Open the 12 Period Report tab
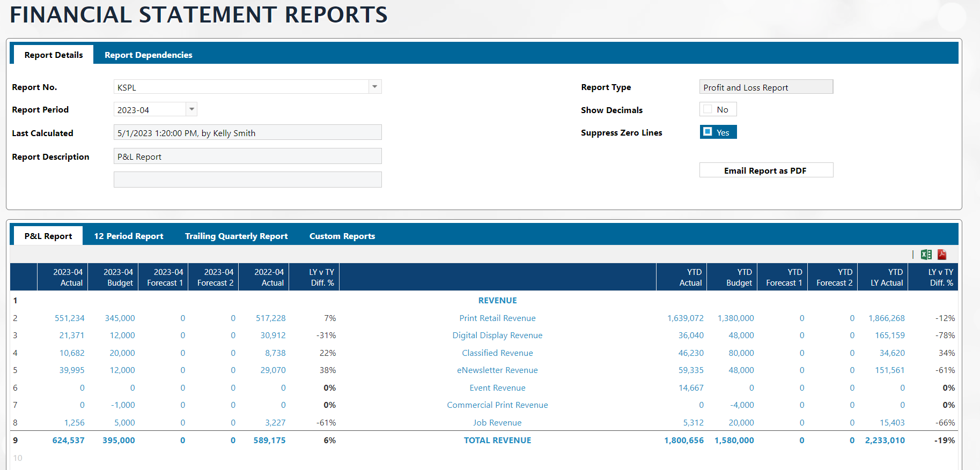Screen dimensions: 980x470 tap(129, 236)
